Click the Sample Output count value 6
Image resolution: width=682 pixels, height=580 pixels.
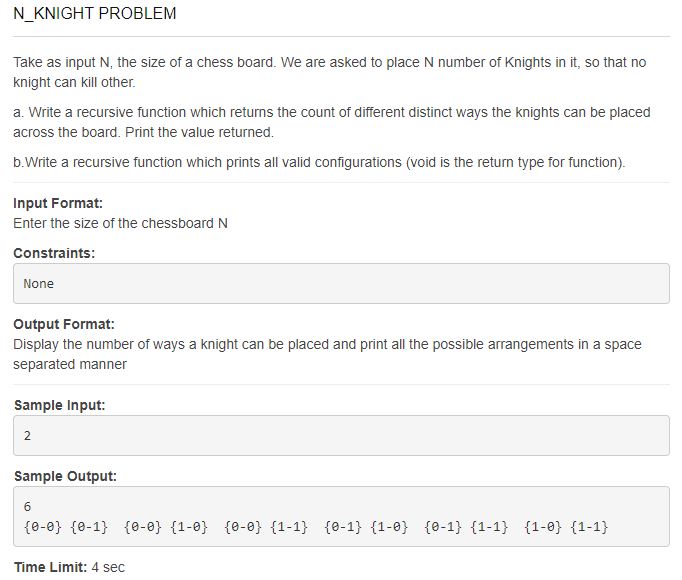click(27, 506)
